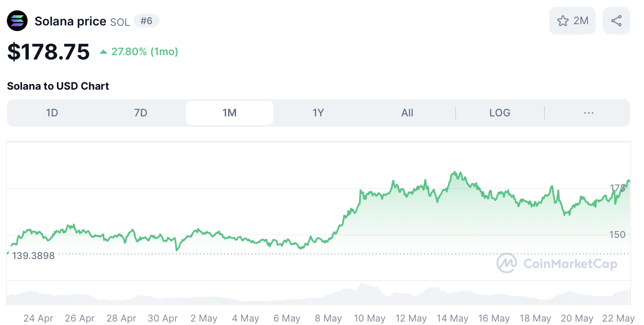This screenshot has height=325, width=644.
Task: Select the 1M chart range tab
Action: click(230, 113)
